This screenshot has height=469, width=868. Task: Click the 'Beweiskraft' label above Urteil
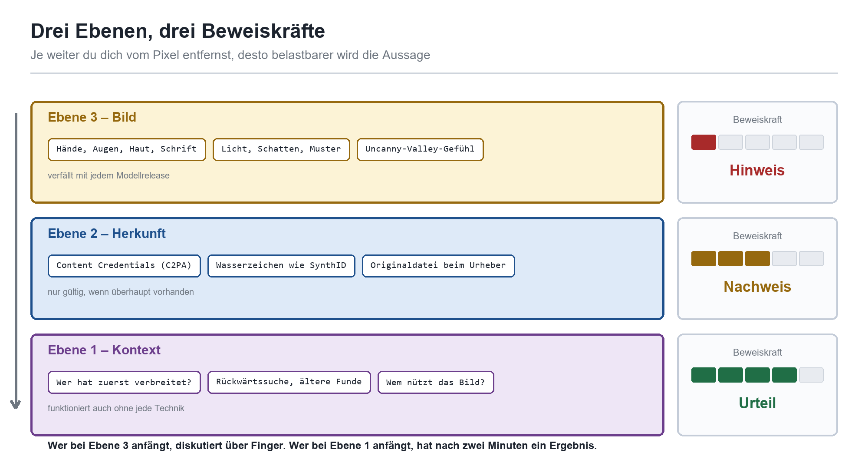pyautogui.click(x=757, y=353)
